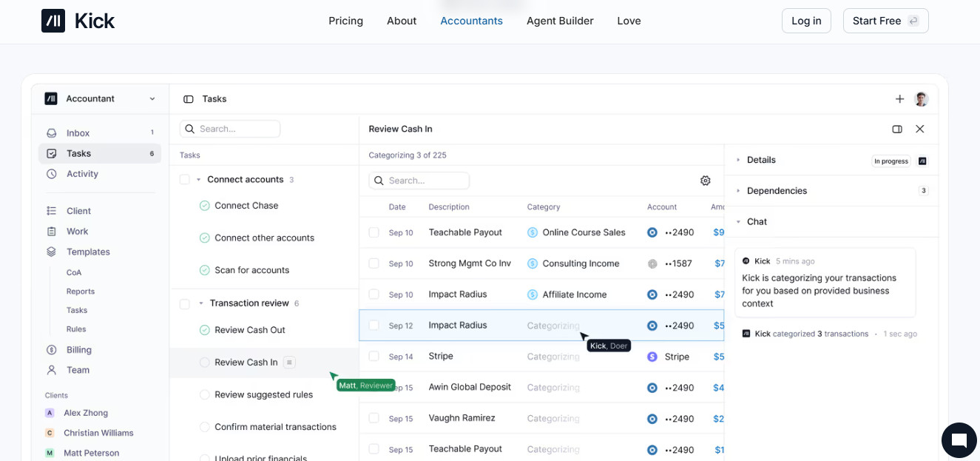The width and height of the screenshot is (980, 461).
Task: Open the Accountants nav item
Action: coord(471,21)
